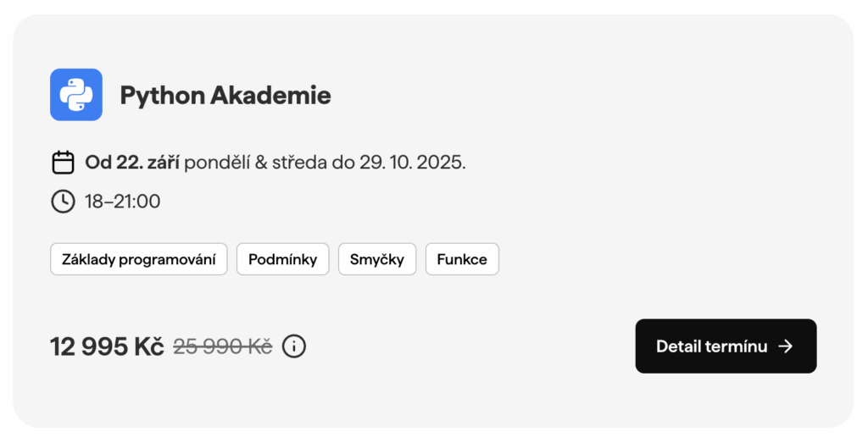Click the word "středa" in the schedule
Image resolution: width=868 pixels, height=443 pixels.
299,162
